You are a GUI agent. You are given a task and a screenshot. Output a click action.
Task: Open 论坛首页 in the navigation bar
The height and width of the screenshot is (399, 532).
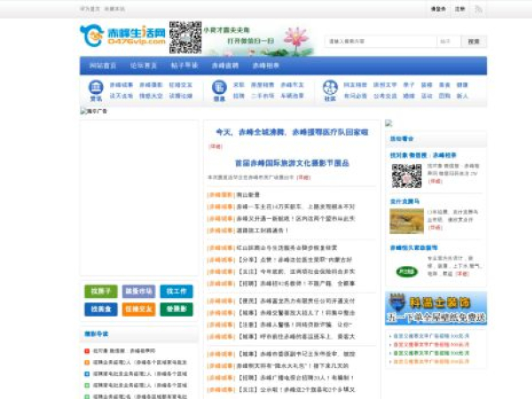point(144,66)
